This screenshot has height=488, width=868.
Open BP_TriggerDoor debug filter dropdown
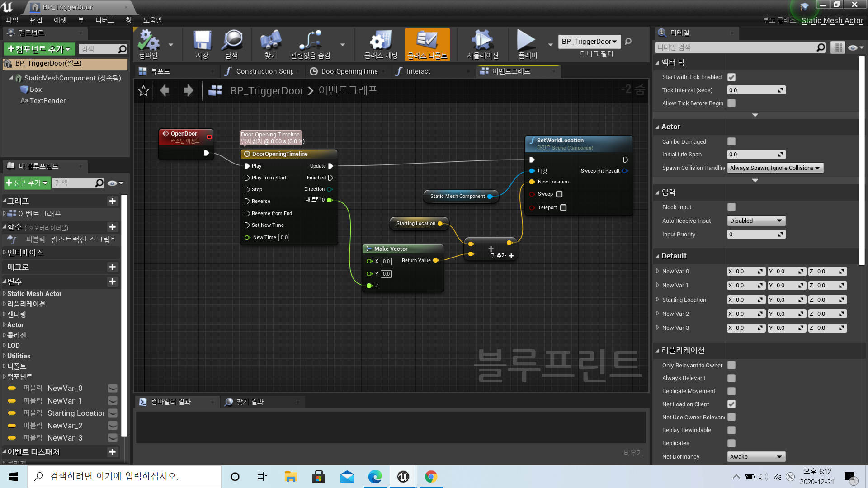click(x=589, y=42)
